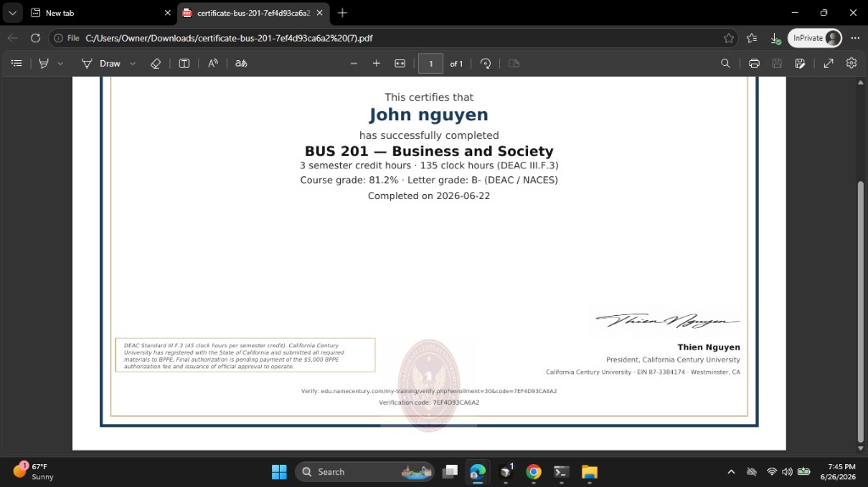Open Chrome from the taskbar
The width and height of the screenshot is (868, 487).
click(x=533, y=472)
